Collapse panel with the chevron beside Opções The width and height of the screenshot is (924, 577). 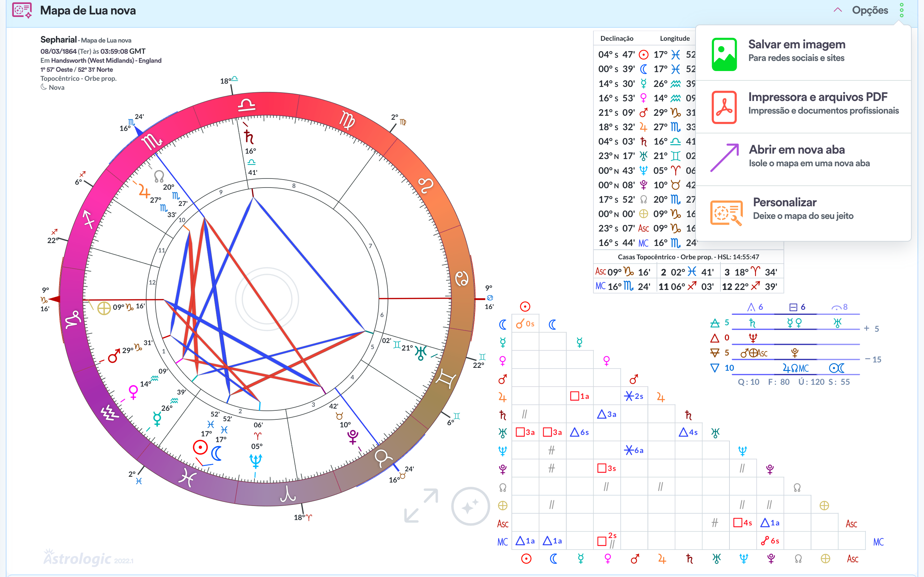tap(838, 10)
